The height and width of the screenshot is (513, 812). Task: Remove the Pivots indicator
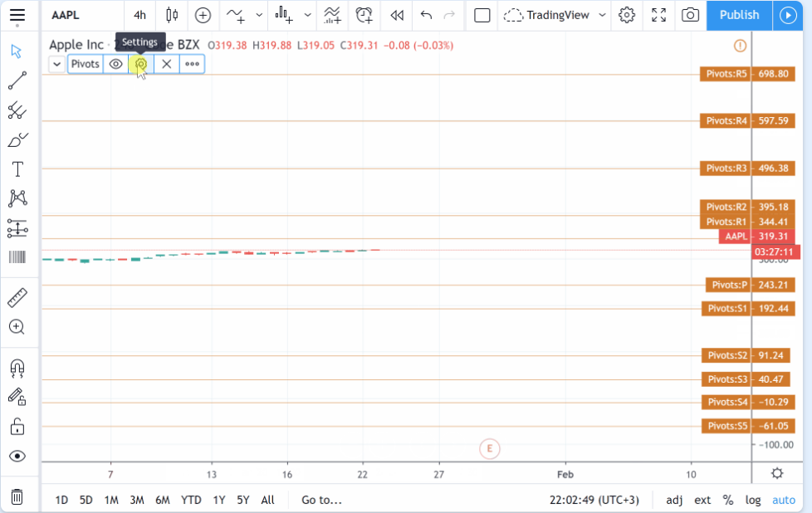click(x=166, y=64)
